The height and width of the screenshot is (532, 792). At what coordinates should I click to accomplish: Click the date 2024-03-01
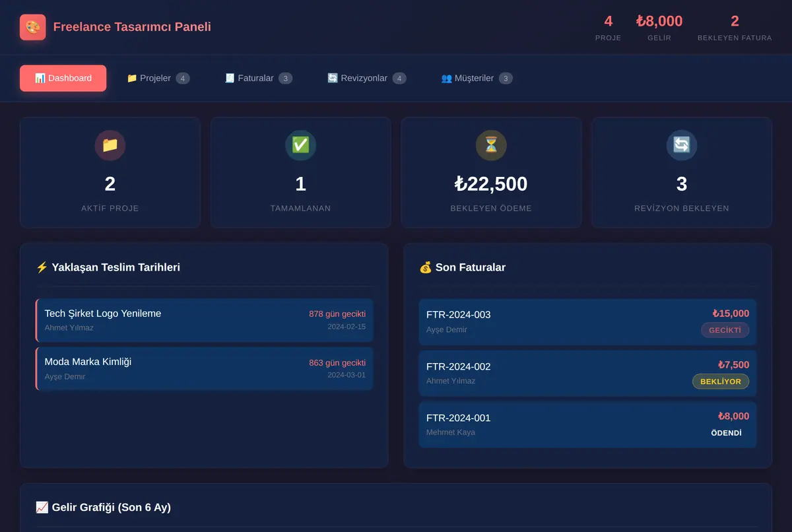click(x=346, y=375)
